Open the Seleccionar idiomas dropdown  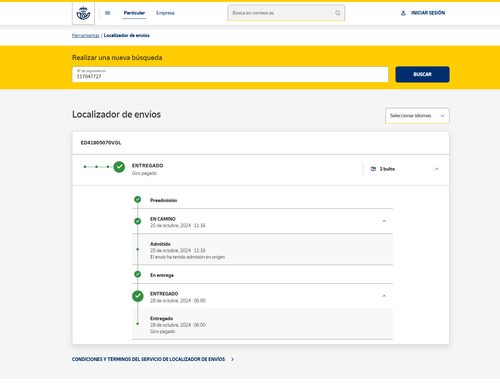pos(417,116)
